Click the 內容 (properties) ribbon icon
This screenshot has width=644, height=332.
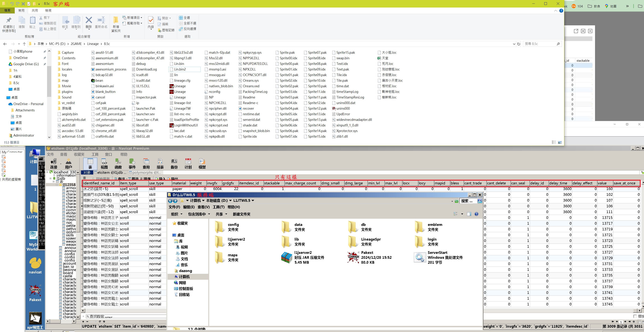pos(151,23)
